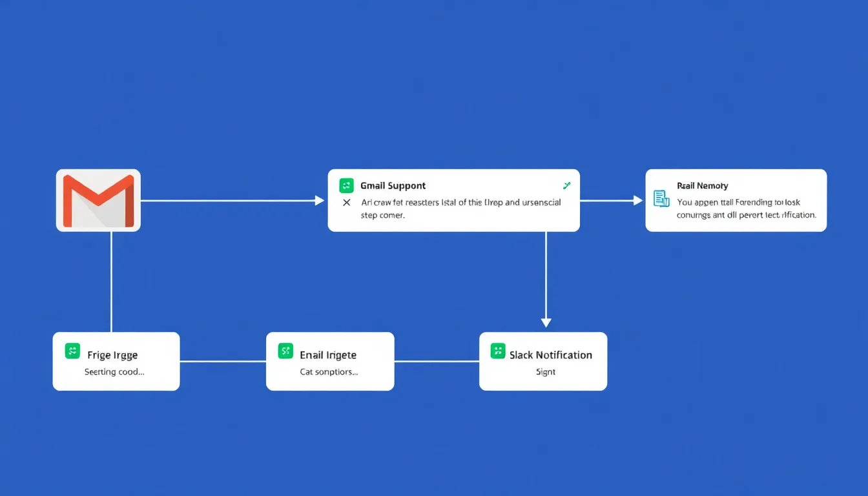Select the Enail Irigete card
Viewport: 868px width, 496px height.
click(329, 360)
